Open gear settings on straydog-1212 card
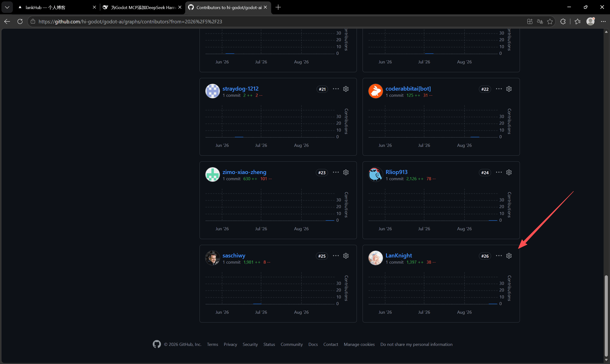This screenshot has height=364, width=610. coord(346,89)
